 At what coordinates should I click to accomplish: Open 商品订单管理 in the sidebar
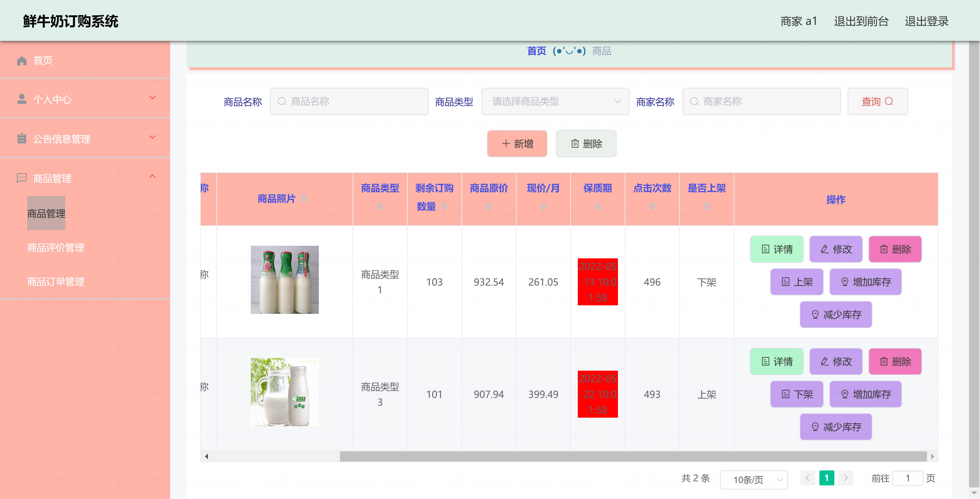coord(55,281)
